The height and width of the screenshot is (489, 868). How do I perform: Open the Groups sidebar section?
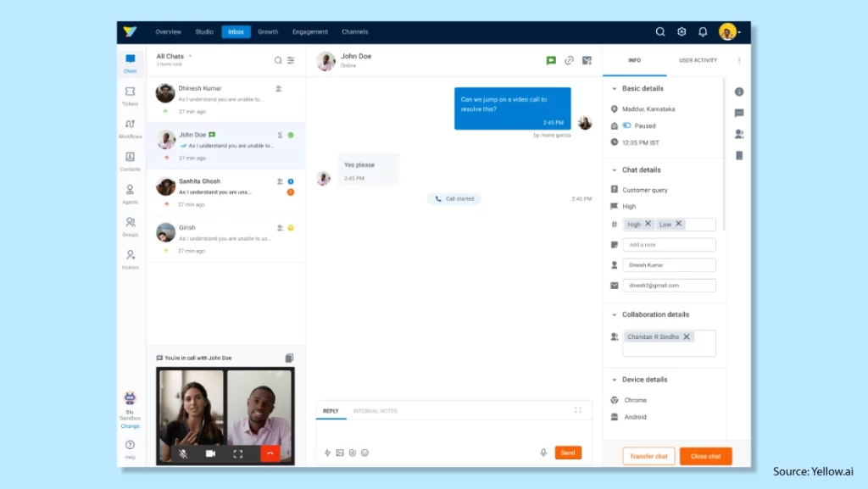(130, 226)
